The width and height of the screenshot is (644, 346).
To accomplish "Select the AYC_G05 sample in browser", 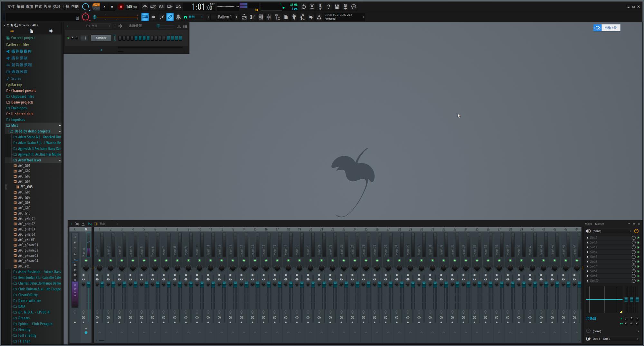I will pyautogui.click(x=26, y=187).
